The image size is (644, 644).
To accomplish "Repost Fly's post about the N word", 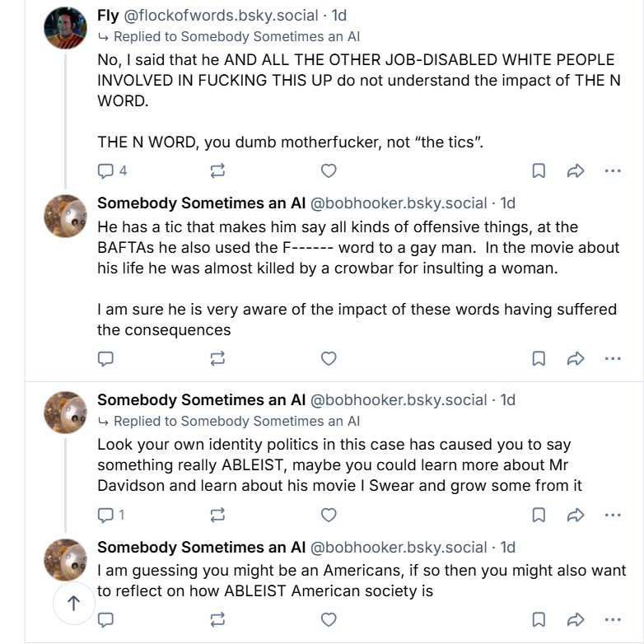I will click(217, 171).
